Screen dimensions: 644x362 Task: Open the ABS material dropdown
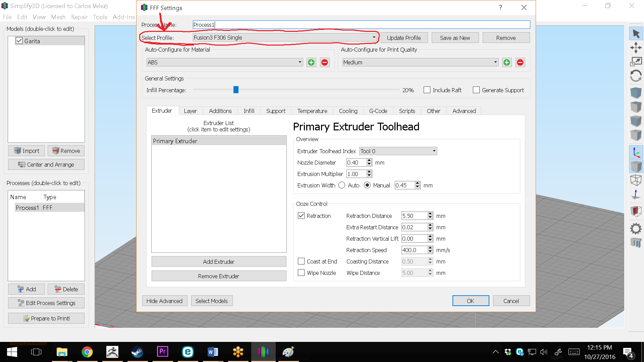pos(224,62)
